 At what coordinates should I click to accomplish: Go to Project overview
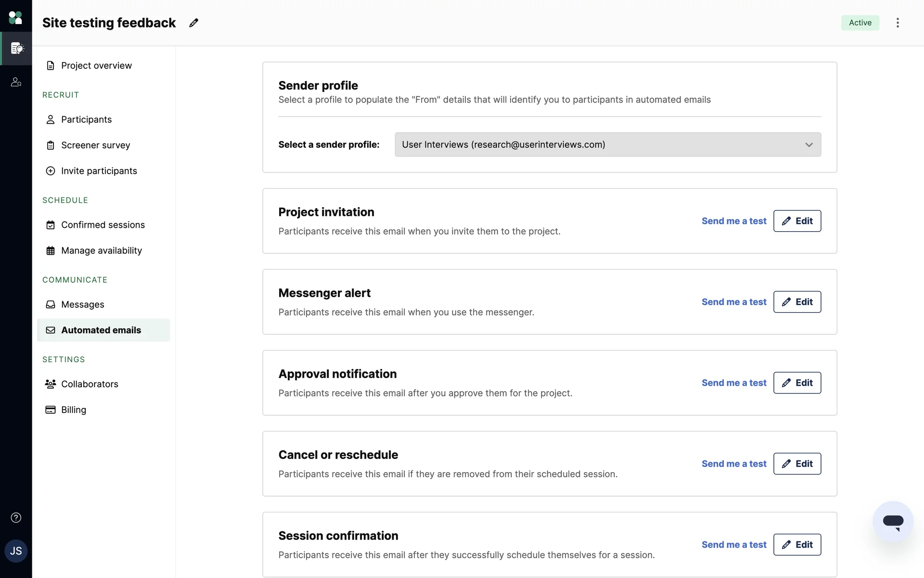(96, 66)
